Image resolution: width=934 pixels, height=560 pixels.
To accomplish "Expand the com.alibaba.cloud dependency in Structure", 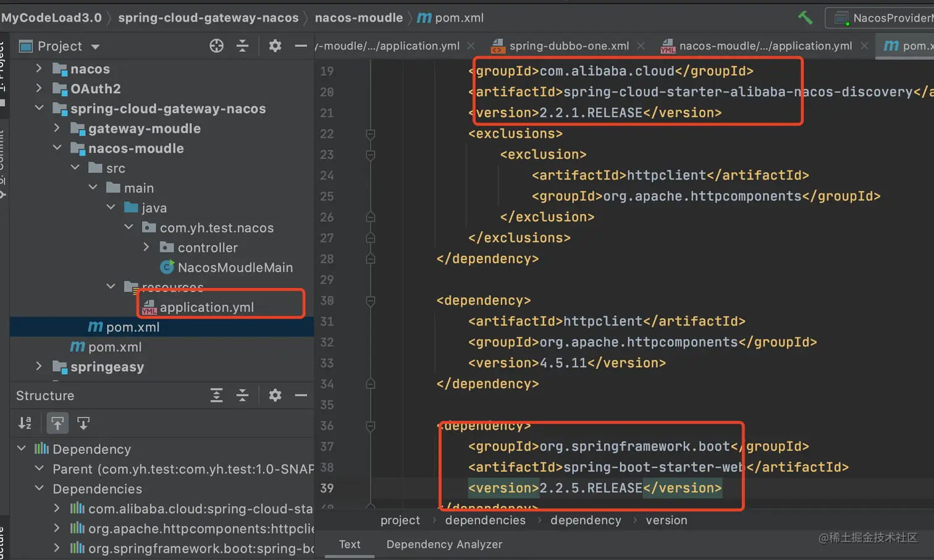I will pos(57,508).
